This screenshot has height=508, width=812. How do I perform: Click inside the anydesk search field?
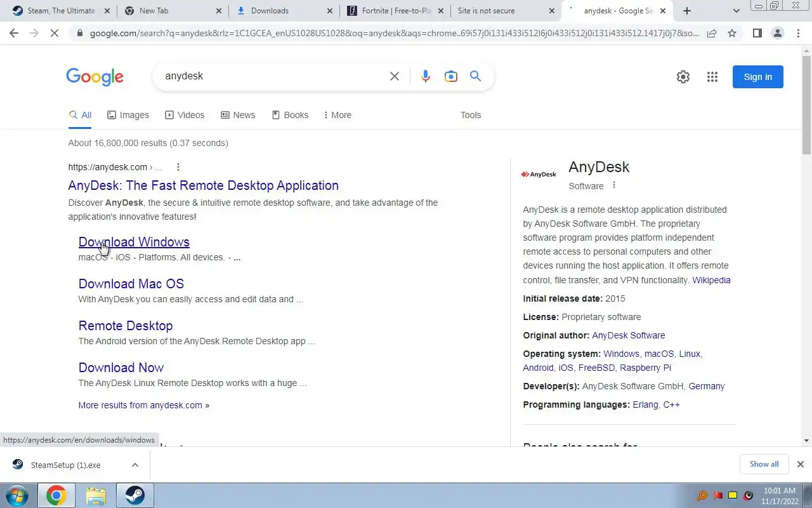(273, 76)
